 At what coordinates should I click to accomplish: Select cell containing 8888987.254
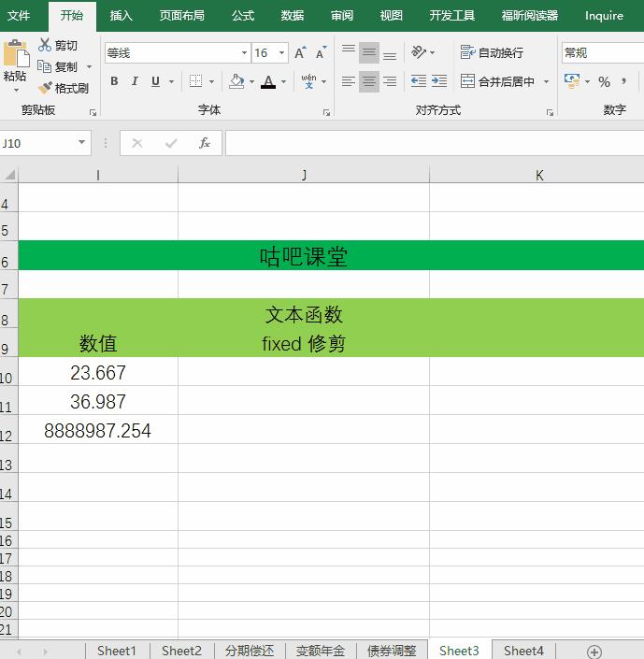[97, 430]
